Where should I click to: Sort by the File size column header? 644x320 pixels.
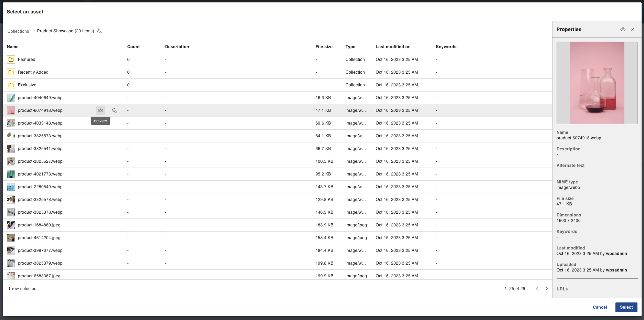324,47
